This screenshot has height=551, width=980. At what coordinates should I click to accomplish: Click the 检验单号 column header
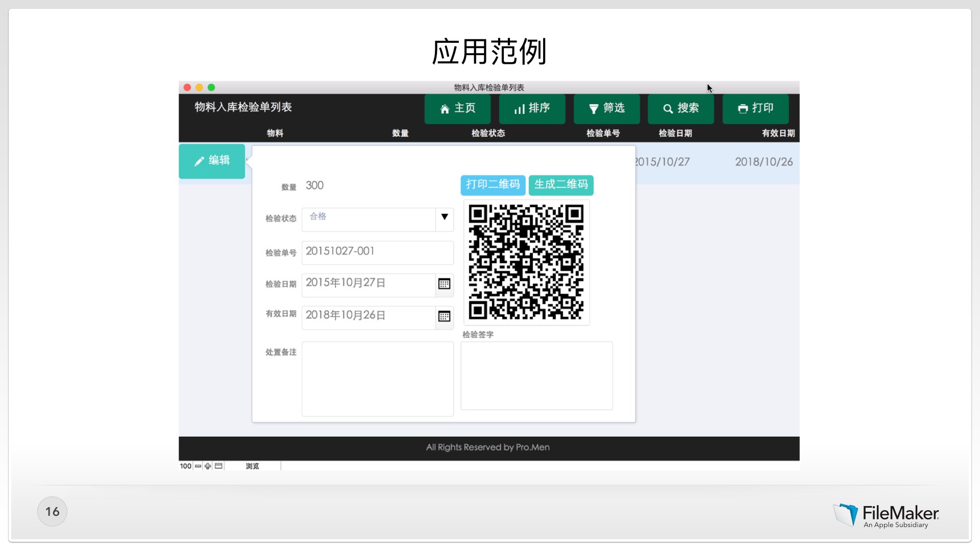point(603,133)
